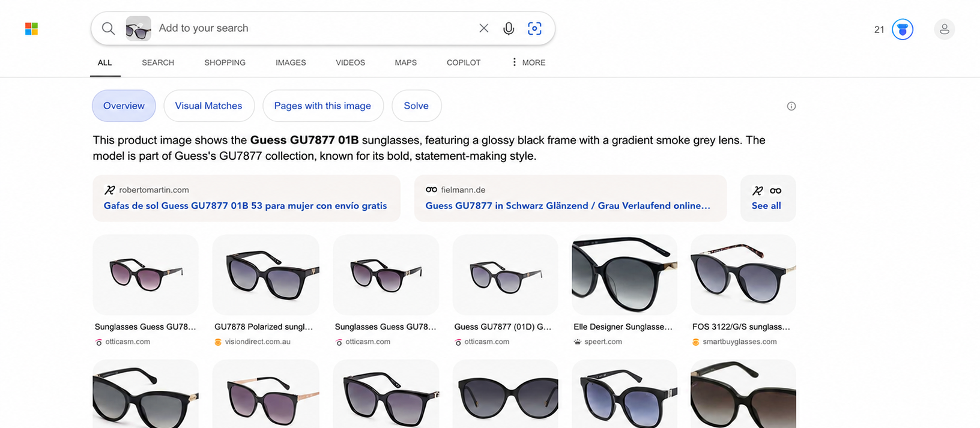This screenshot has width=980, height=428.
Task: Click the See all sources button
Action: click(x=767, y=198)
